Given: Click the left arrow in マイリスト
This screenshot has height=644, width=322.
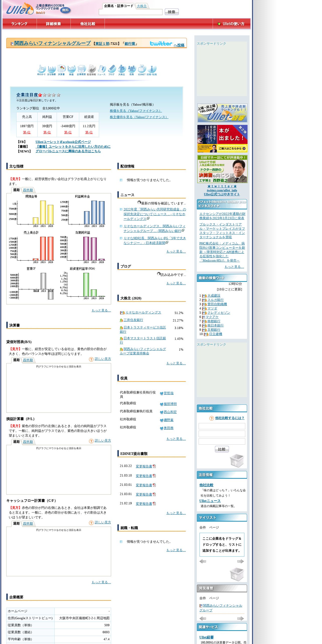Looking at the screenshot, I should pyautogui.click(x=203, y=561).
